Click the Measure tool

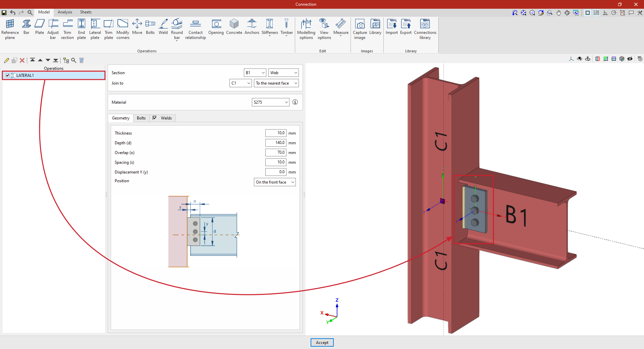[341, 27]
